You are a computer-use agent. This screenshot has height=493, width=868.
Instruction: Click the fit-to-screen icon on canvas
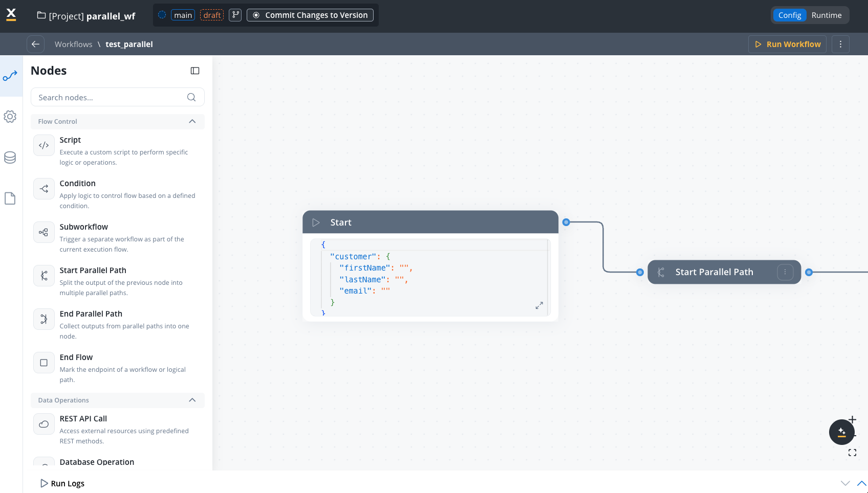point(852,453)
